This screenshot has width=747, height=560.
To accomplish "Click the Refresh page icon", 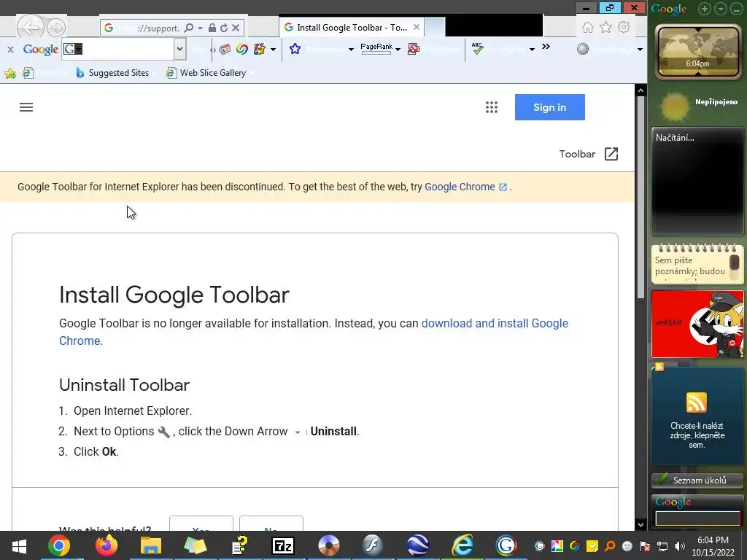I will pos(224,28).
